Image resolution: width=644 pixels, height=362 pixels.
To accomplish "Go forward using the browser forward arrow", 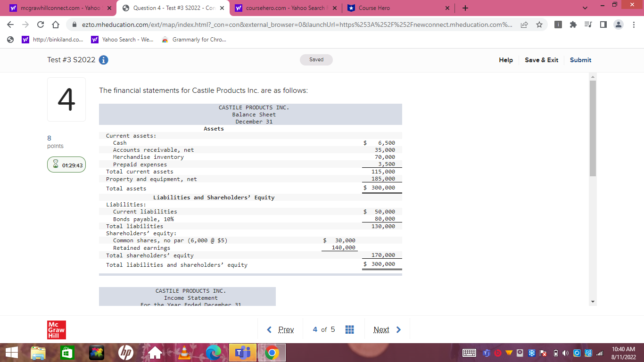I will 25,25.
